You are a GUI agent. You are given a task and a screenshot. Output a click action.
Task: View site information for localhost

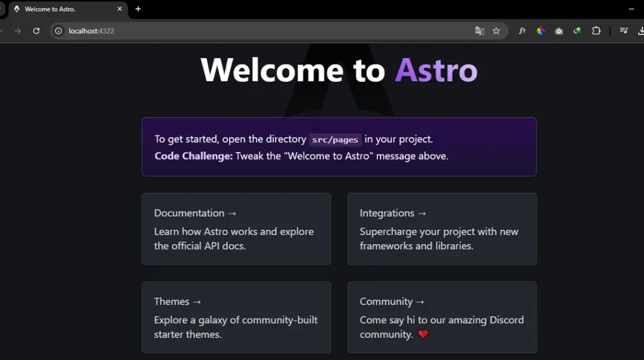click(x=58, y=31)
